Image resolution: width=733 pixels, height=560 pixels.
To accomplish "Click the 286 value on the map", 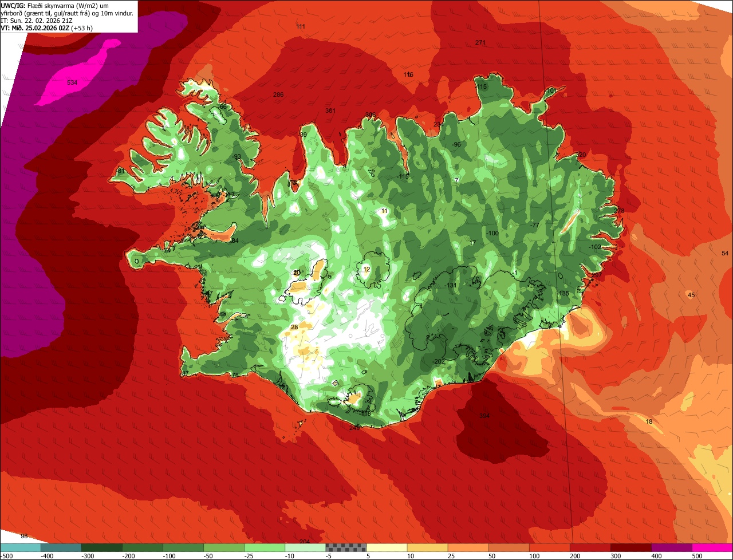I will point(278,95).
